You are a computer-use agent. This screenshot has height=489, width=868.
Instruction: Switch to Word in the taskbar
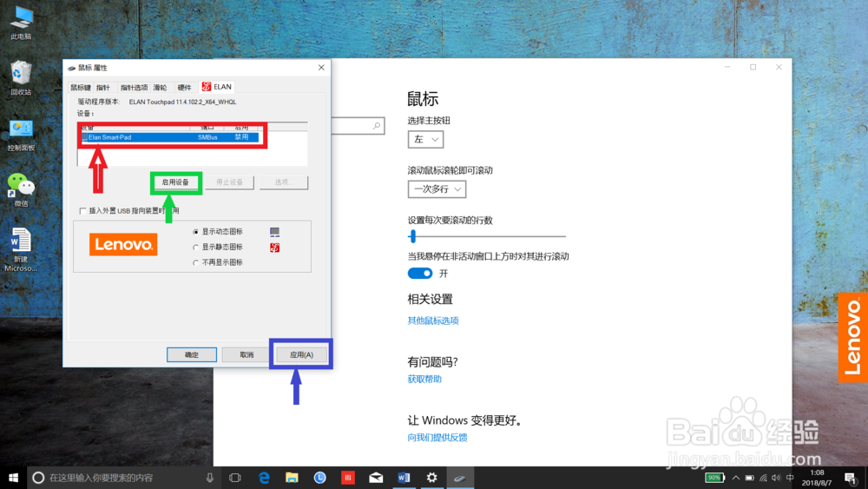(404, 478)
